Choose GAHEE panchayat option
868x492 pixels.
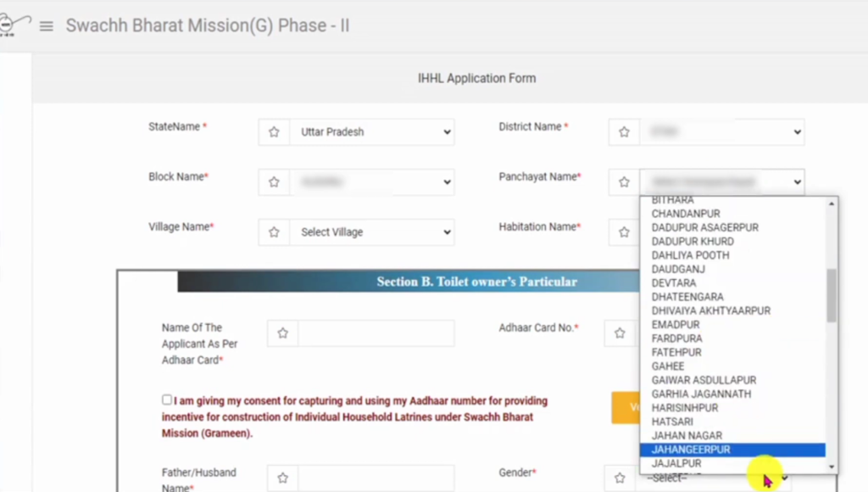click(732, 366)
